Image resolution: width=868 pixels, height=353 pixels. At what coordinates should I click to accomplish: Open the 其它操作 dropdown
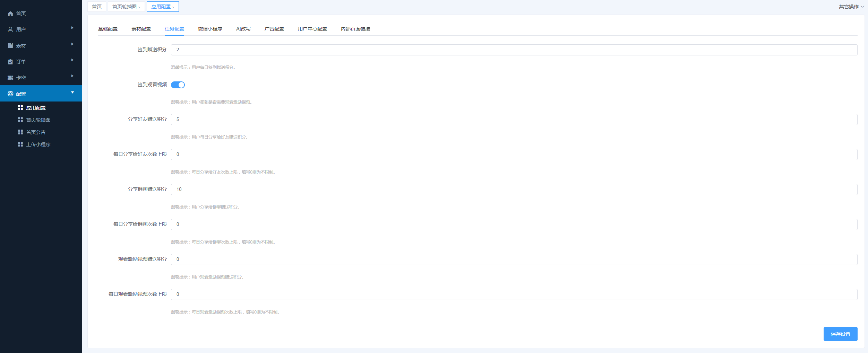tap(851, 7)
